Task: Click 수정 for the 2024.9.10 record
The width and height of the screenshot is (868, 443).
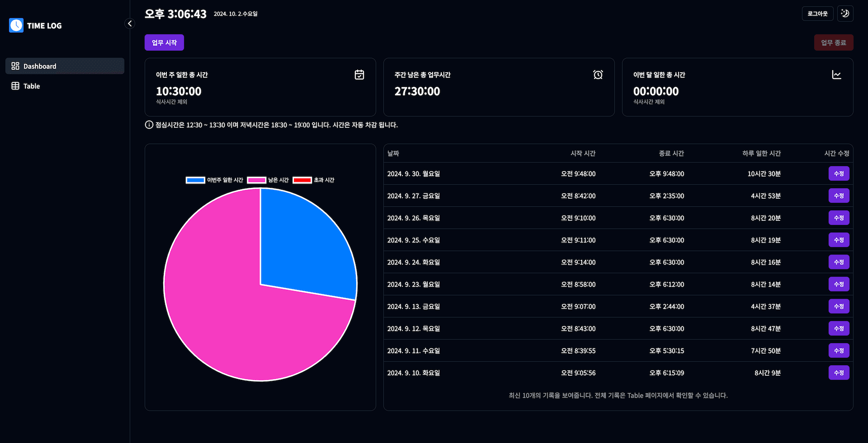Action: 839,373
